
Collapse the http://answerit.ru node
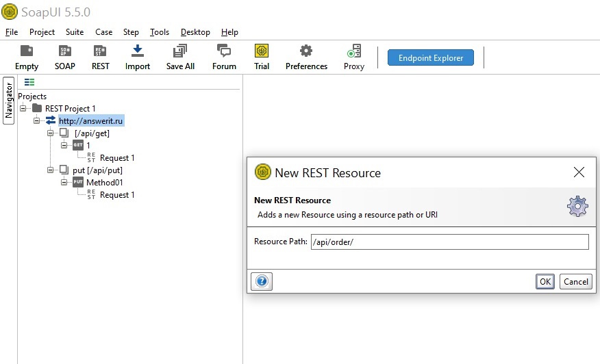37,121
